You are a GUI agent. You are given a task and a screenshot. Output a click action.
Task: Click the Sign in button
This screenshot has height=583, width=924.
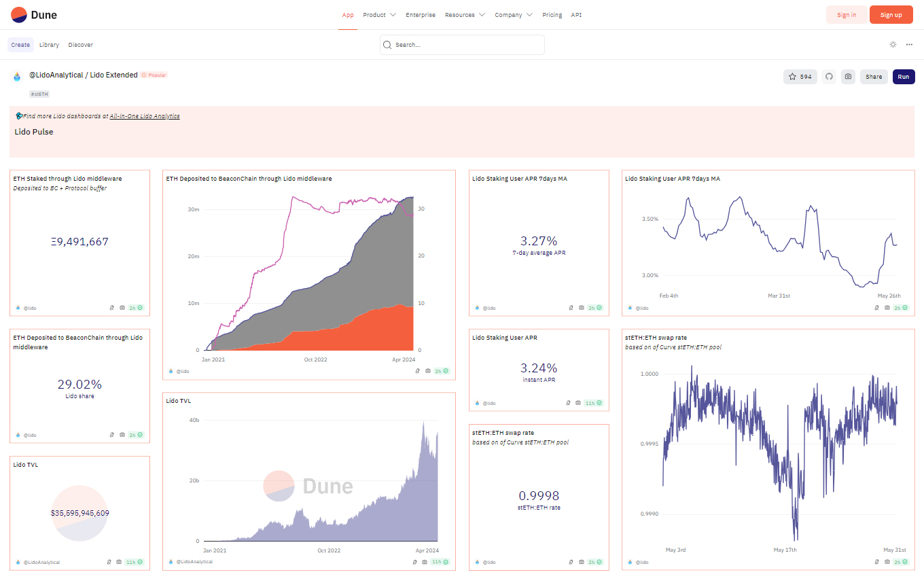click(x=847, y=15)
